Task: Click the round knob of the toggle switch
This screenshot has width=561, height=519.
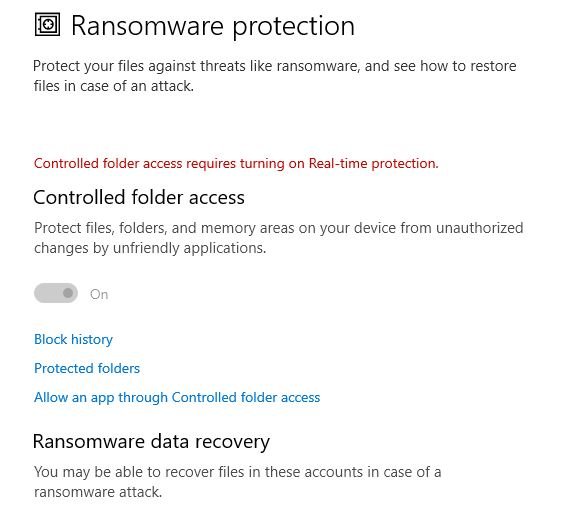Action: tap(68, 293)
